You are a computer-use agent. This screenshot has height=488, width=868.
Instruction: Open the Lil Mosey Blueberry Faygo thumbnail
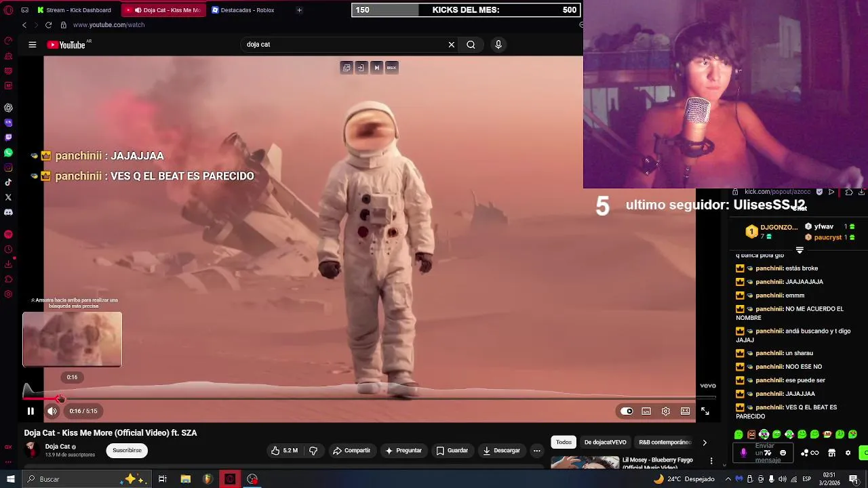(585, 462)
